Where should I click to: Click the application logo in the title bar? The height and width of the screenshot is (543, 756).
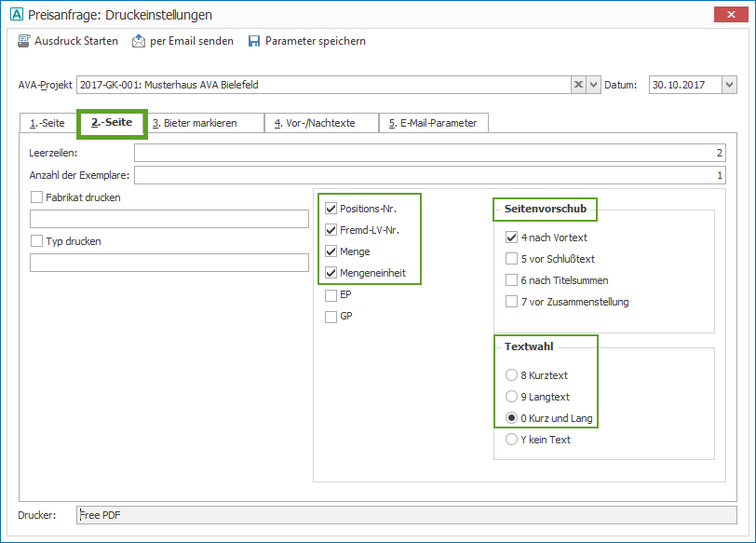pos(11,15)
